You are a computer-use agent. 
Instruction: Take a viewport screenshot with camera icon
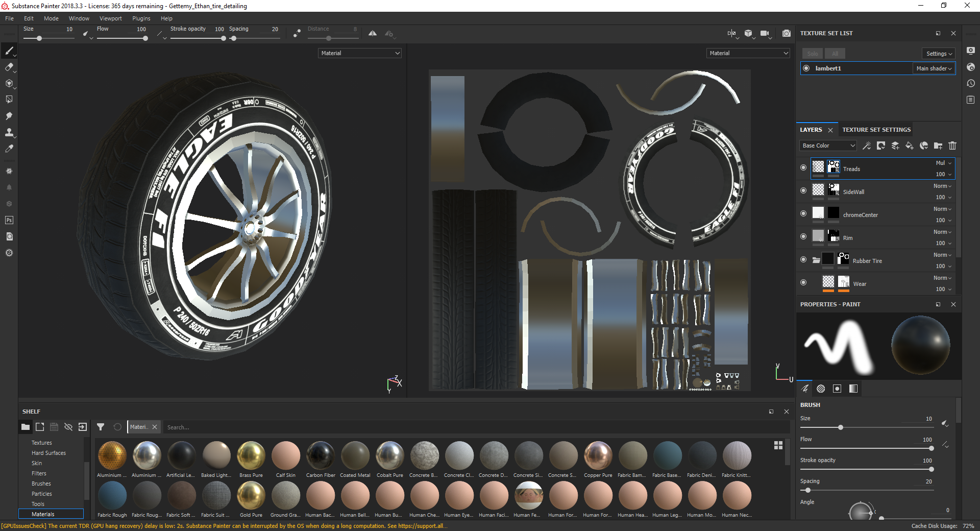tap(787, 33)
